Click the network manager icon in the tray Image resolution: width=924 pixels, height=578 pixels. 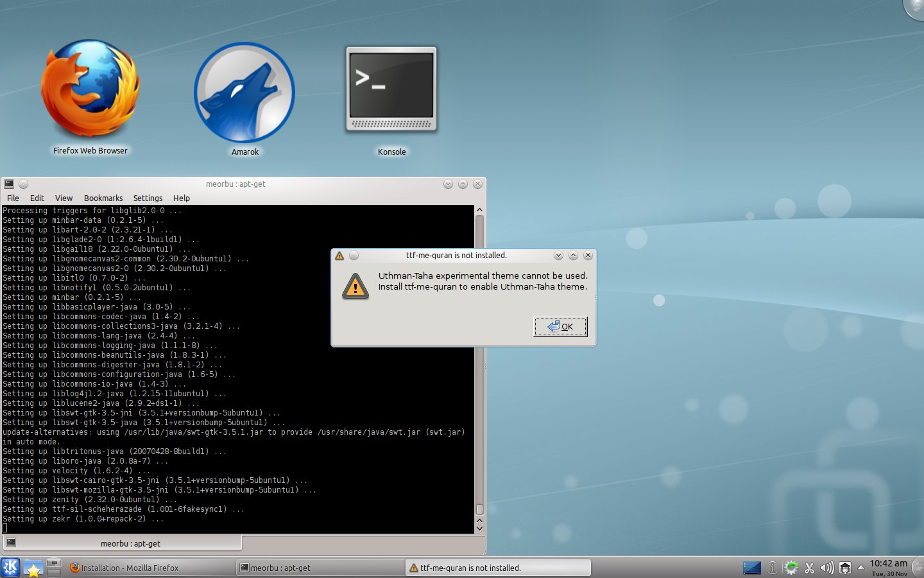coord(844,568)
